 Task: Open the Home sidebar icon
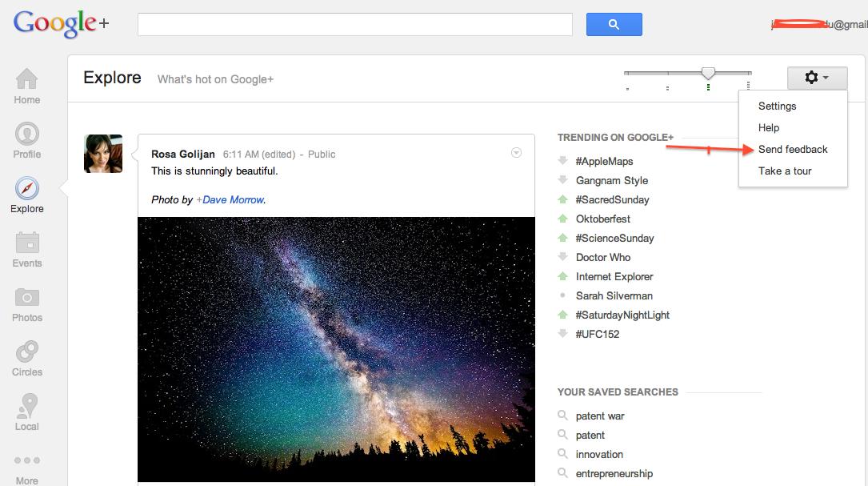point(26,79)
